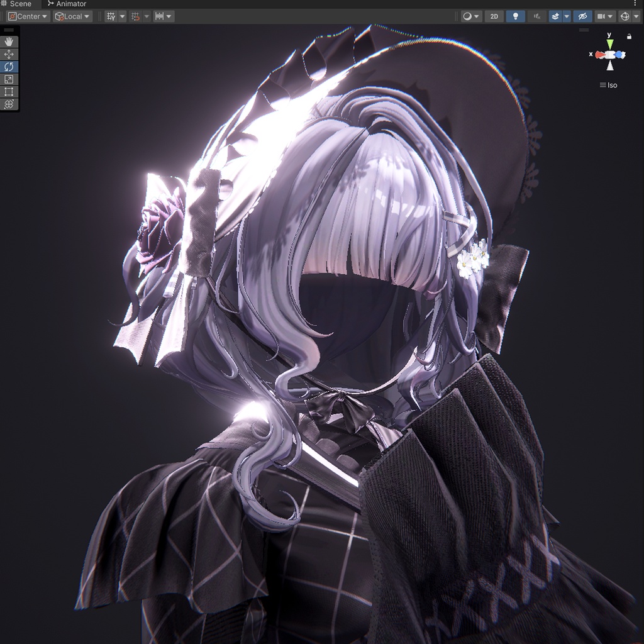Image resolution: width=644 pixels, height=644 pixels.
Task: Open grid visibility options arrow
Action: pos(123,16)
